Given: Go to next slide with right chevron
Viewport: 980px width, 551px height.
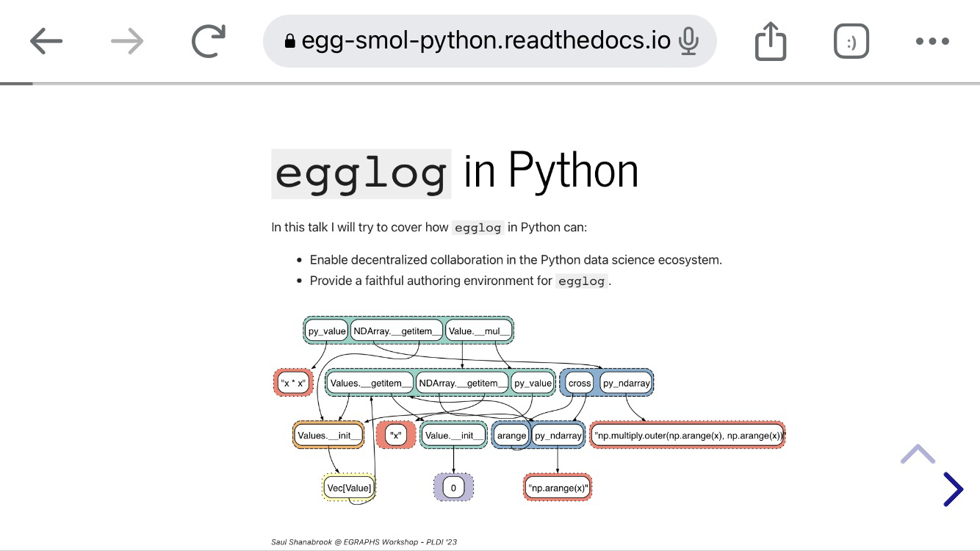Looking at the screenshot, I should click(952, 489).
